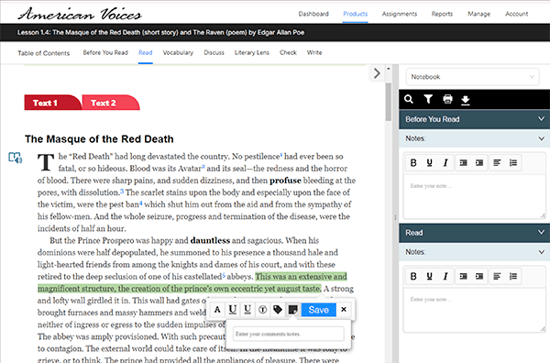Click align-left icon in Read notes editor
The width and height of the screenshot is (550, 363).
tap(497, 276)
